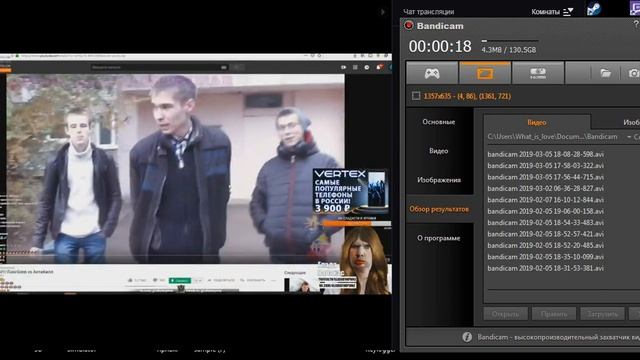This screenshot has width=640, height=360.
Task: Click the Чат трансляции header text
Action: [429, 12]
